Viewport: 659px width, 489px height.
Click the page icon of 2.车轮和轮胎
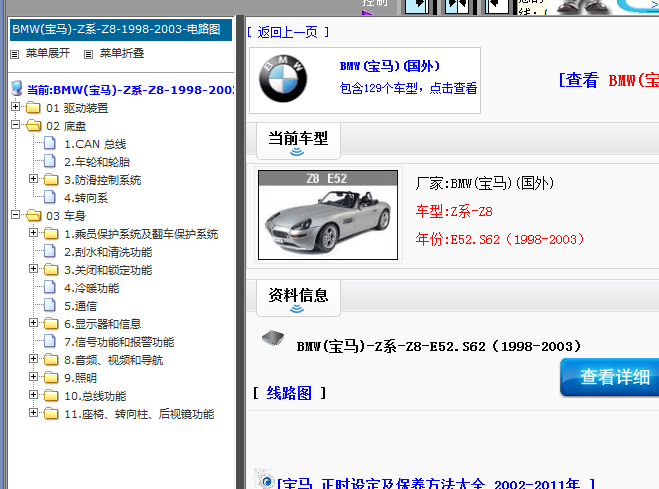click(50, 161)
